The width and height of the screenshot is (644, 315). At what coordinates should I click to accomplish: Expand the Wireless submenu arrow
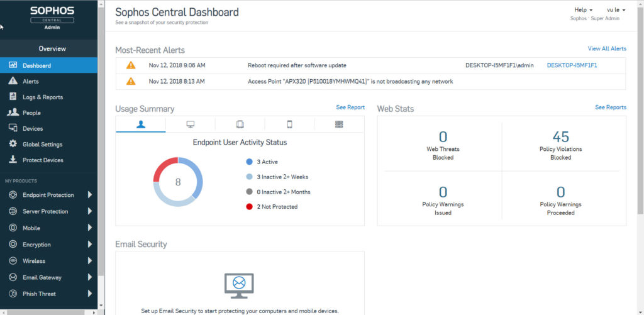pyautogui.click(x=90, y=261)
